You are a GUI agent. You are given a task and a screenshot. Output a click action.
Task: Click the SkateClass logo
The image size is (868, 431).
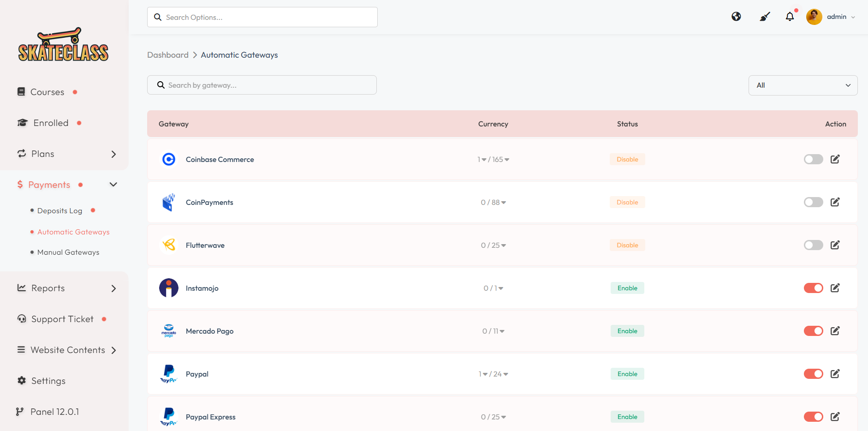(x=64, y=45)
